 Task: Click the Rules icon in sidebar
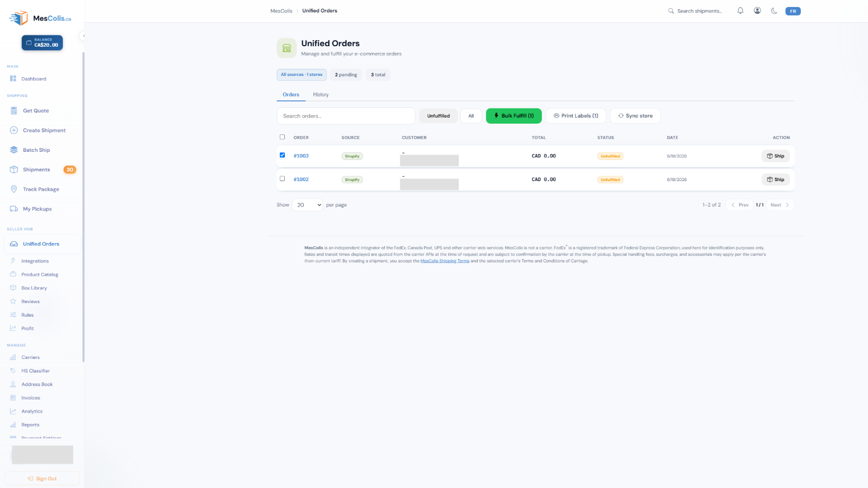pyautogui.click(x=13, y=315)
